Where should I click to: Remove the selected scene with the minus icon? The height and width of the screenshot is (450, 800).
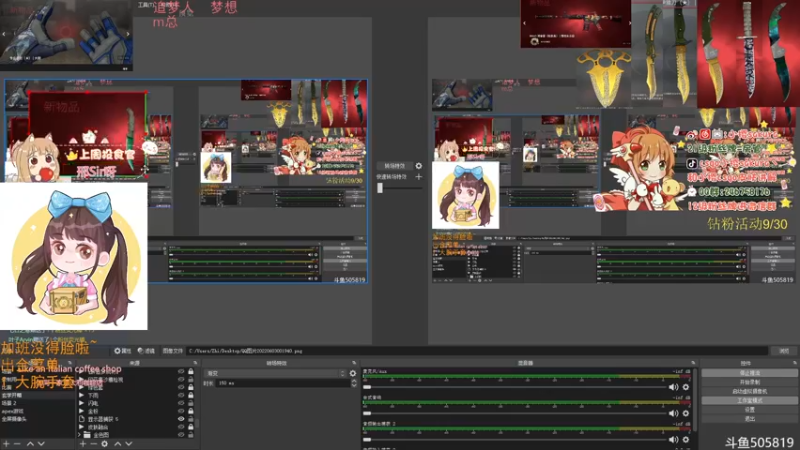tap(17, 444)
